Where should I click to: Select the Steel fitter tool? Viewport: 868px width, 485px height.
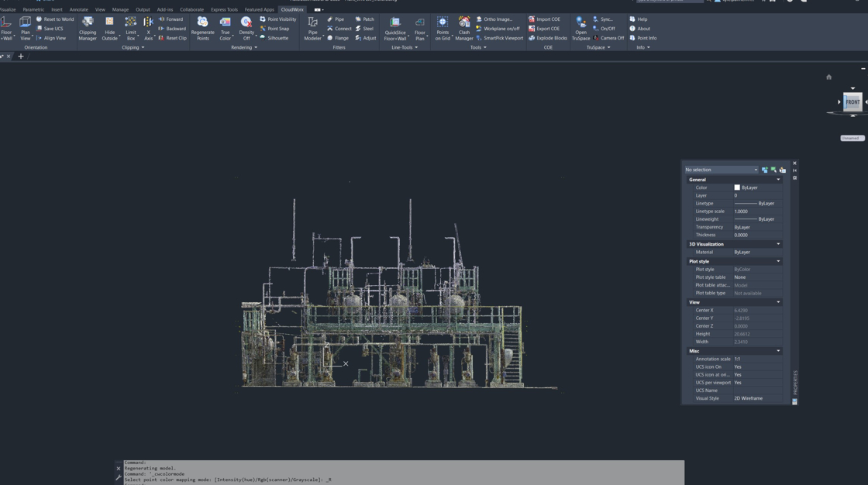tap(364, 28)
